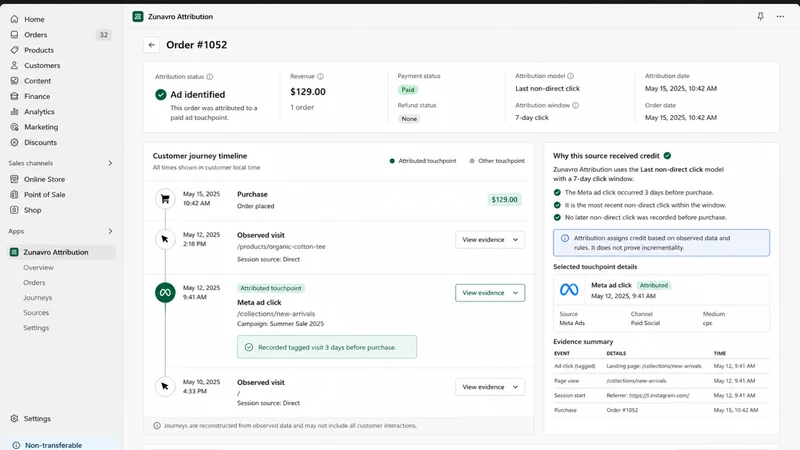
Task: Click the None refund status badge
Action: [409, 119]
